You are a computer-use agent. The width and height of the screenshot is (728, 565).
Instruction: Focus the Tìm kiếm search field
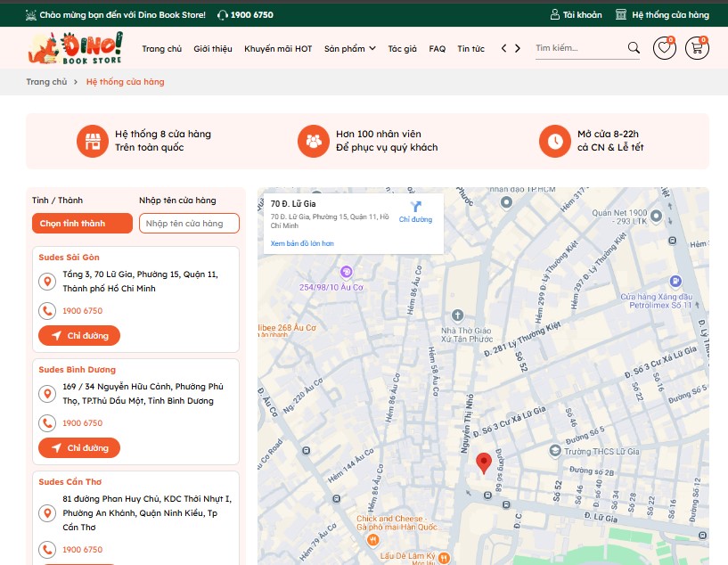point(580,48)
